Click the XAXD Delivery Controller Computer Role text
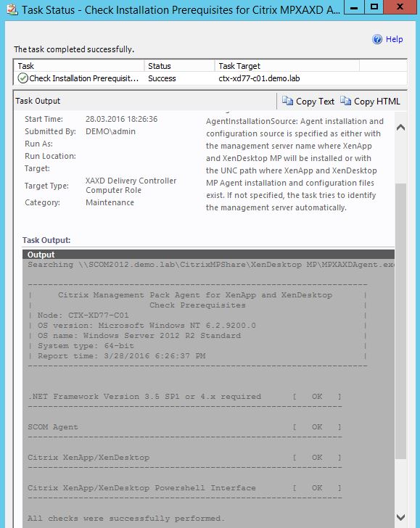This screenshot has width=420, height=528. click(x=131, y=185)
